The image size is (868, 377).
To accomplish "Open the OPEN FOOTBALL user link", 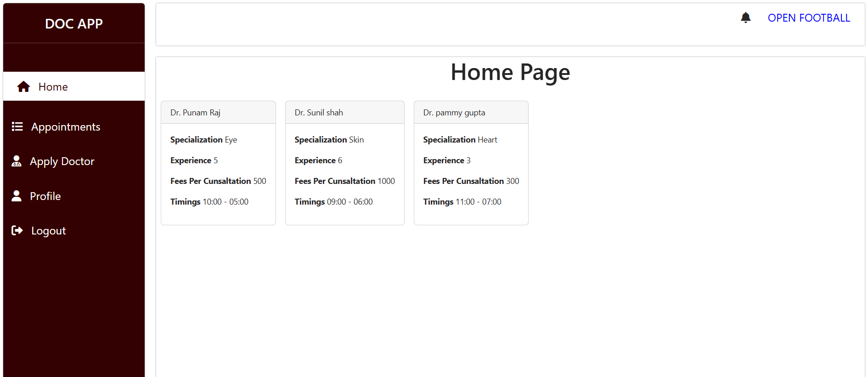I will 809,18.
